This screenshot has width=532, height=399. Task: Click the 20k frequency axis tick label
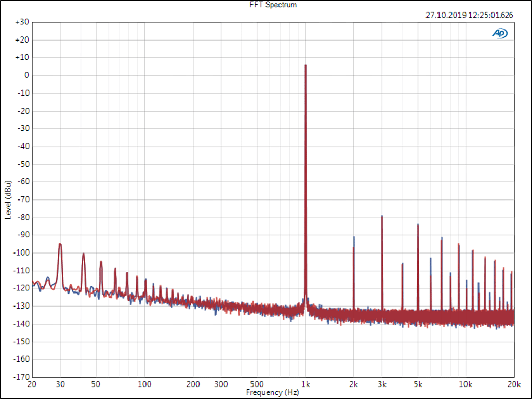click(514, 385)
